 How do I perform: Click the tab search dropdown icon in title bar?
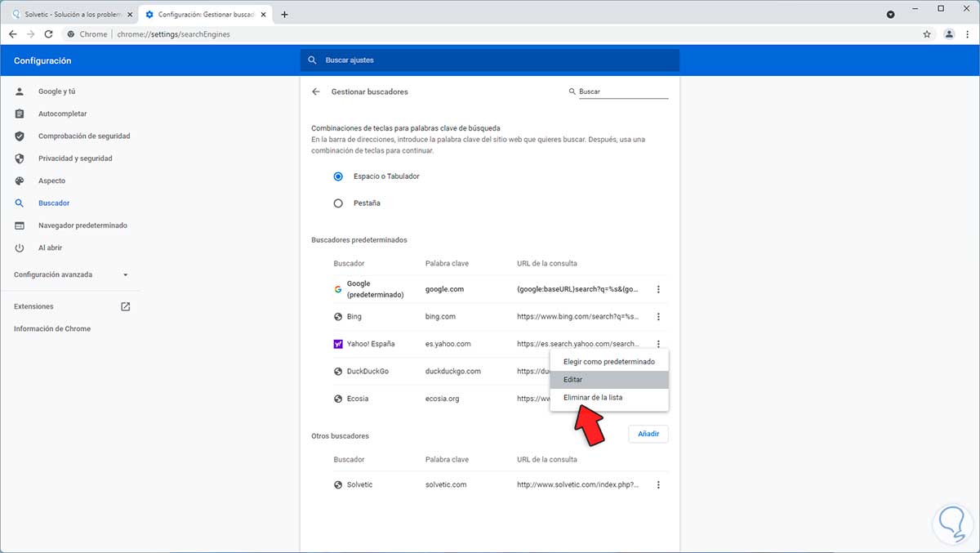pos(890,15)
